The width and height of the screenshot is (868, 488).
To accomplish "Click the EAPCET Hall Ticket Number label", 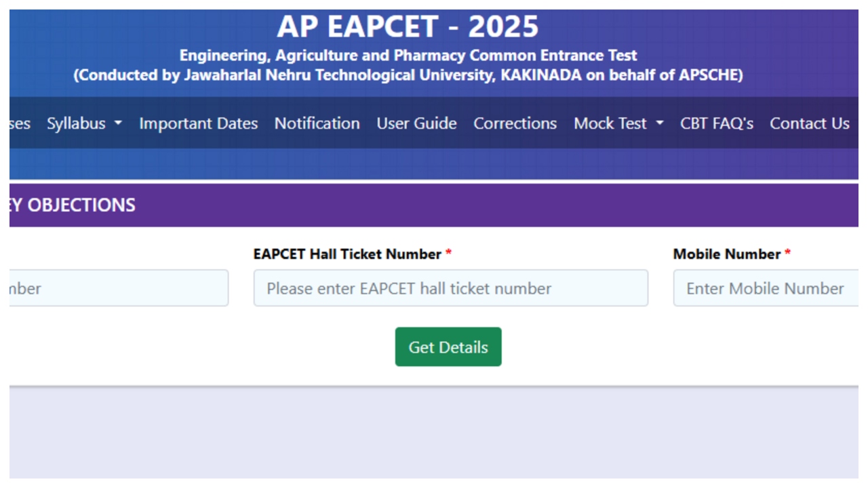I will click(347, 254).
